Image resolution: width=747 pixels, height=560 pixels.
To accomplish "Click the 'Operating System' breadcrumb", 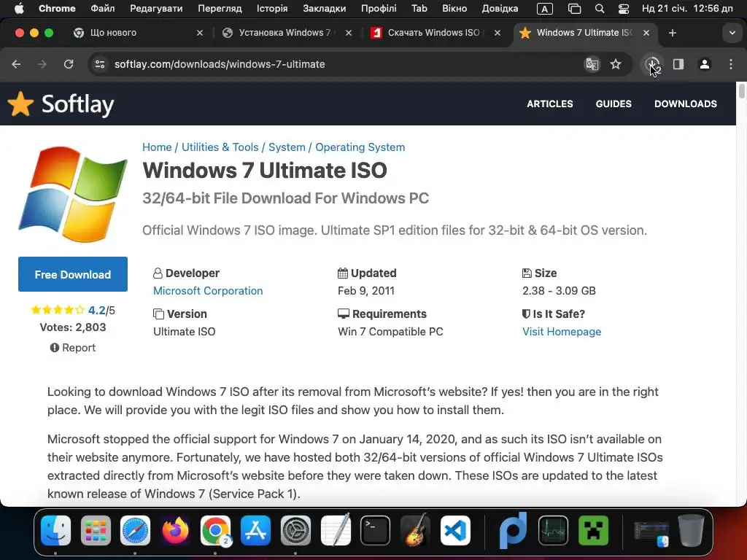I will pyautogui.click(x=360, y=147).
